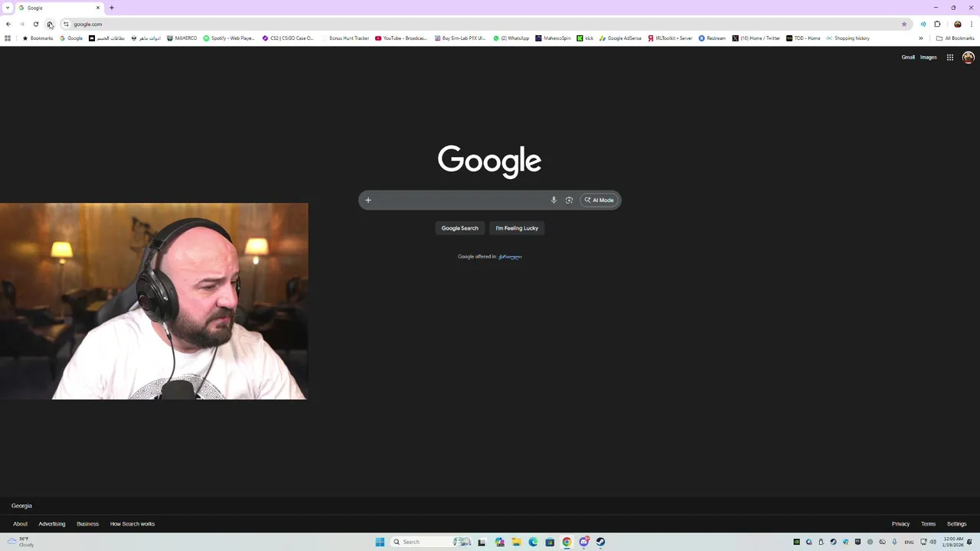
Task: Open IRLToolkit Server bookmark
Action: (670, 38)
